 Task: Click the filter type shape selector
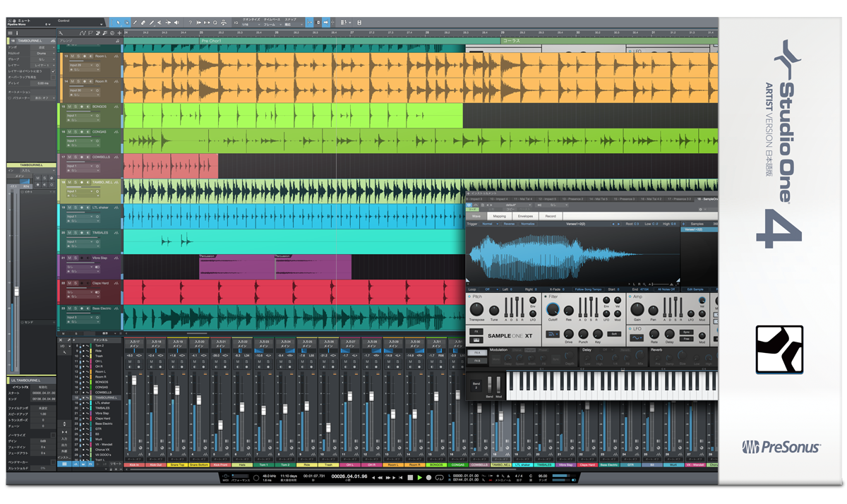click(x=553, y=334)
